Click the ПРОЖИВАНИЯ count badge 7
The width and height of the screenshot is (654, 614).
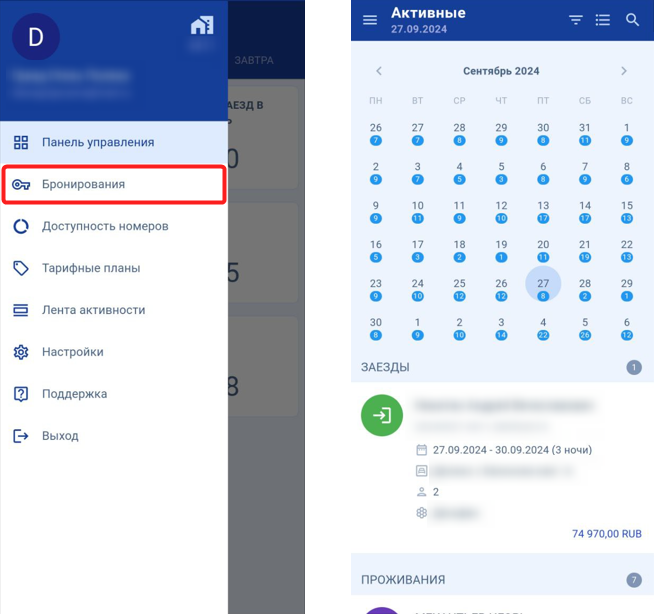tap(634, 579)
